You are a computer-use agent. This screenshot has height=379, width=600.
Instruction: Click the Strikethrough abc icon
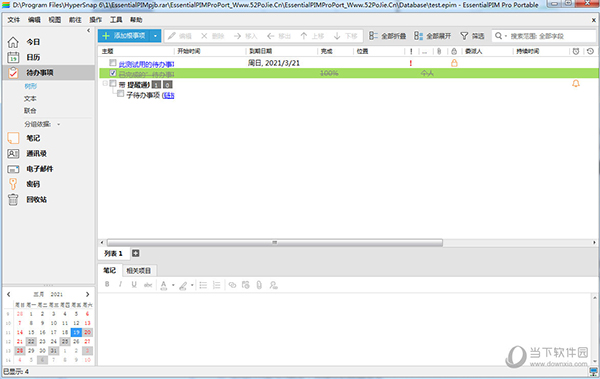pos(148,284)
